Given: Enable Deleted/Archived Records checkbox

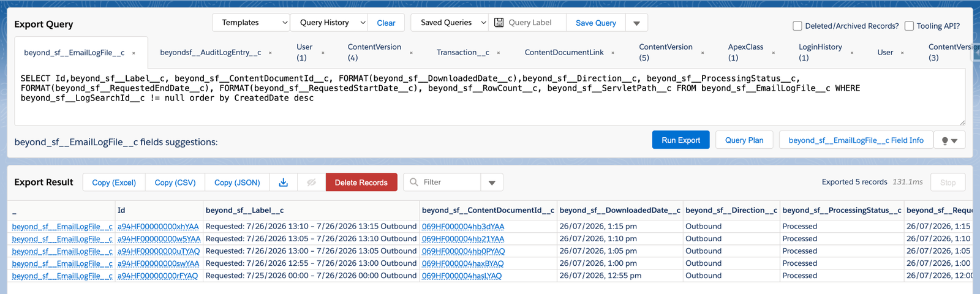Looking at the screenshot, I should [797, 26].
